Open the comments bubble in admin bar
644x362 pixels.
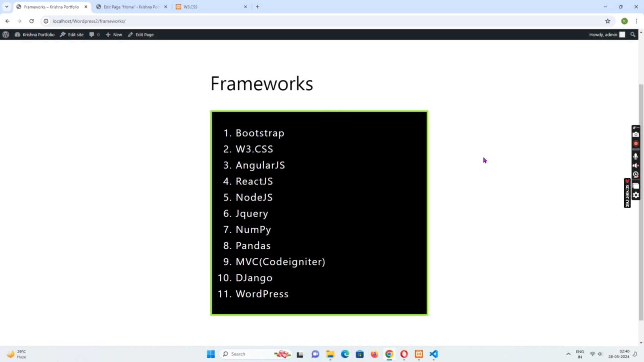[94, 35]
